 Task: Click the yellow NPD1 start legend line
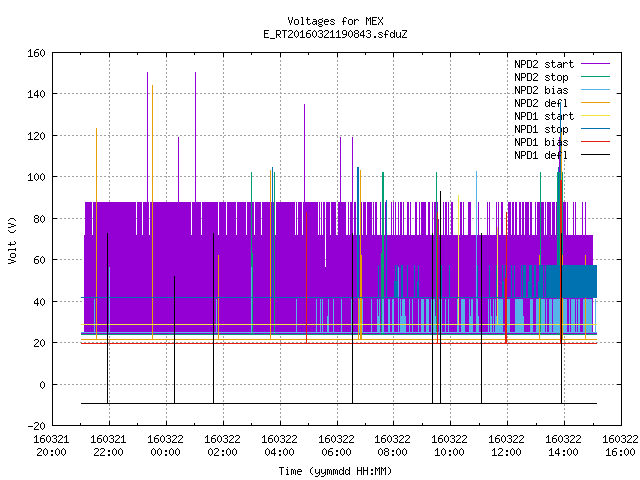595,116
